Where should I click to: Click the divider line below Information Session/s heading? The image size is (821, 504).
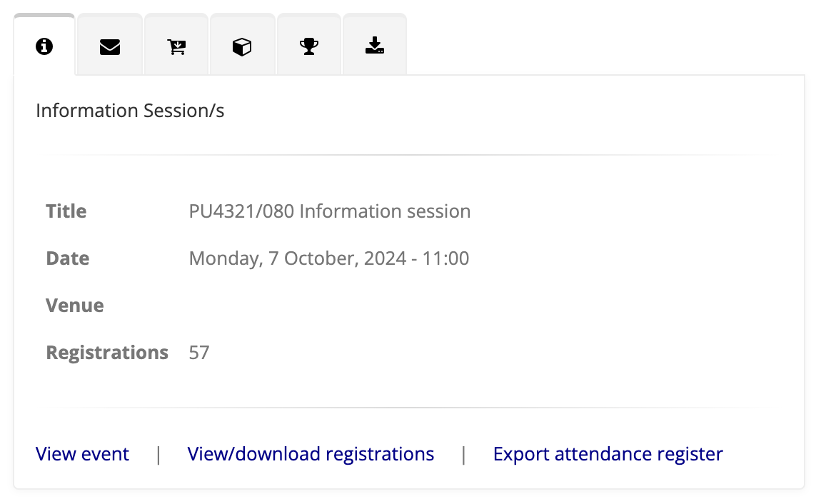pos(408,155)
